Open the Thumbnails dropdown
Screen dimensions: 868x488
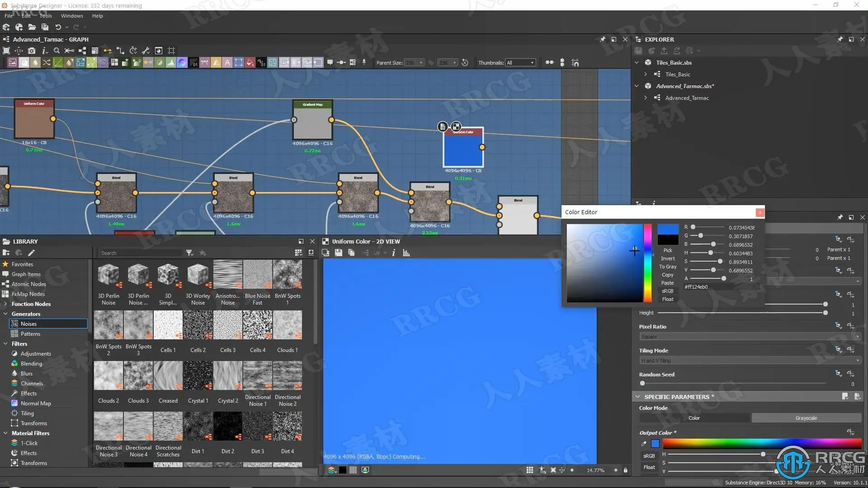(520, 63)
